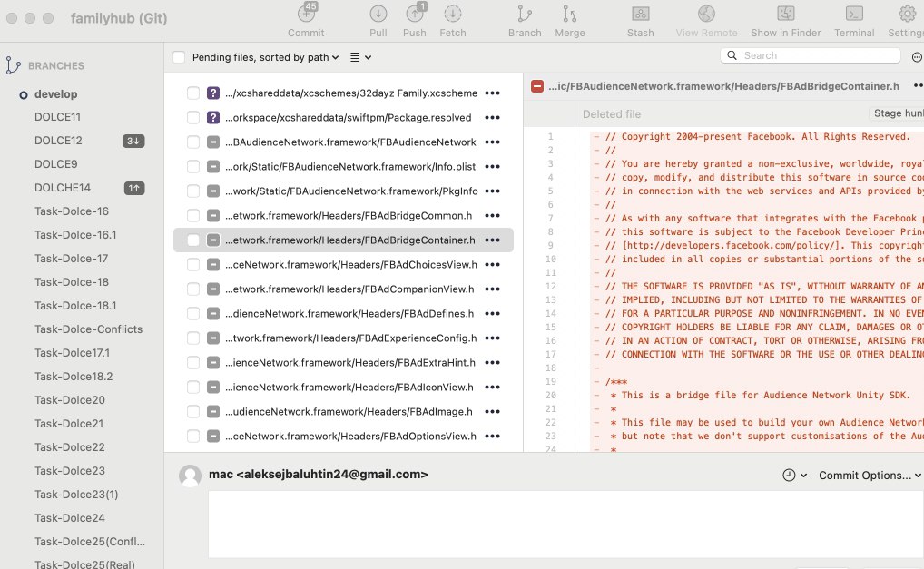This screenshot has height=569, width=924.
Task: Open more options for FBAdIconView.h
Action: [x=492, y=388]
